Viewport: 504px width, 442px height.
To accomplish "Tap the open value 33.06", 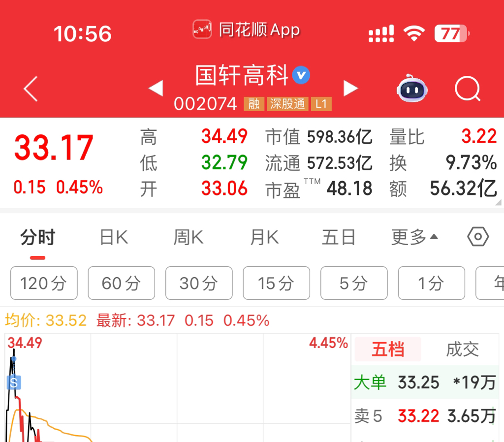I will [x=224, y=189].
